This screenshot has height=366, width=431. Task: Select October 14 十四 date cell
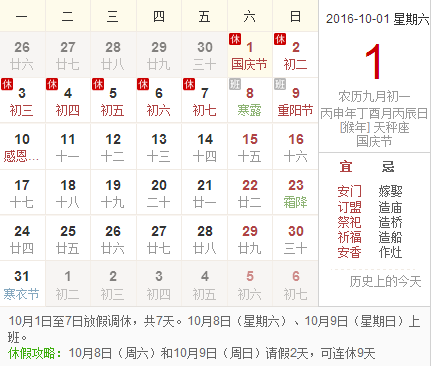pos(204,147)
